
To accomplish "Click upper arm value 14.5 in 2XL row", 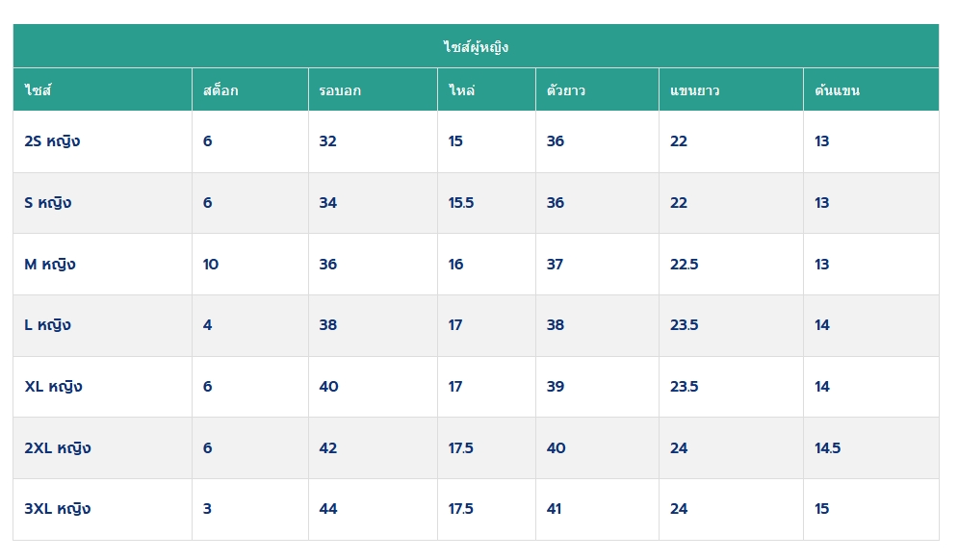I will click(x=828, y=448).
